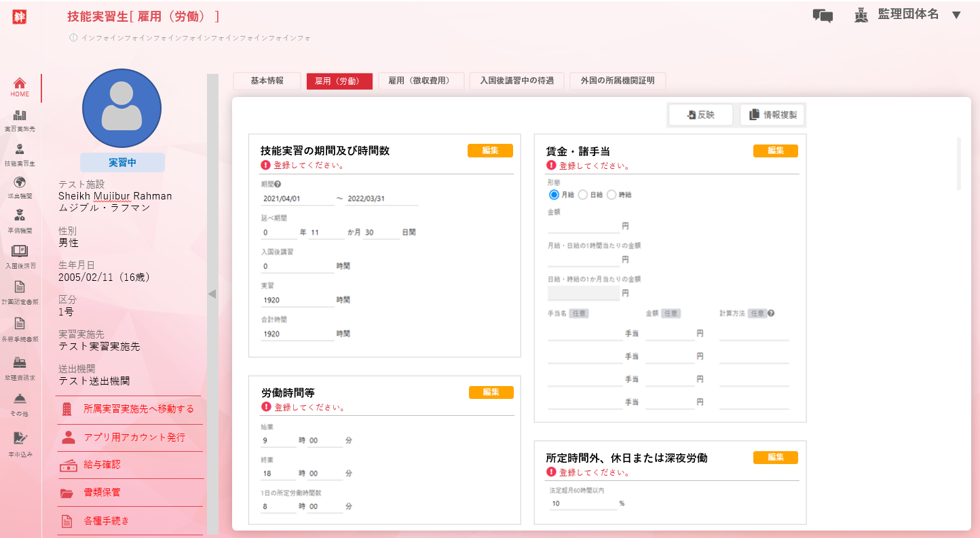This screenshot has width=980, height=538.
Task: Select the 月給 radio button
Action: pos(554,195)
